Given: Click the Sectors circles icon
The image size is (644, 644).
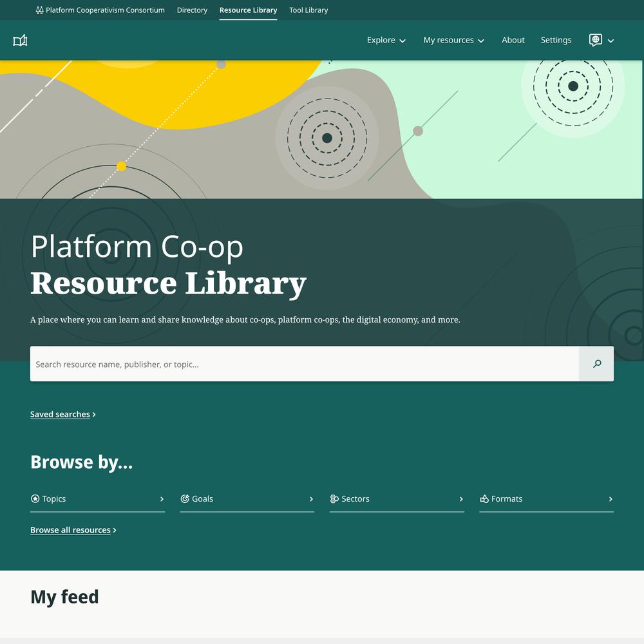Looking at the screenshot, I should [x=334, y=498].
